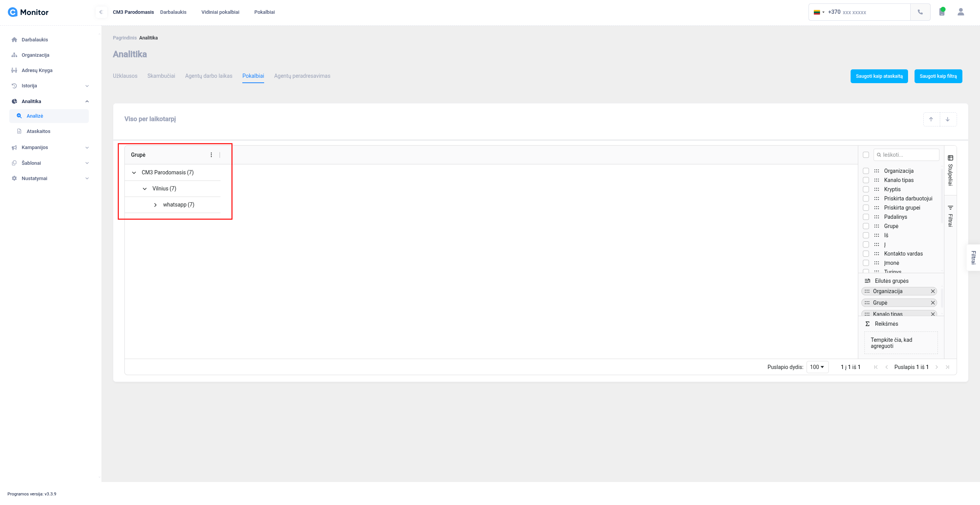Click the Kampanijos megaphone icon

point(15,148)
